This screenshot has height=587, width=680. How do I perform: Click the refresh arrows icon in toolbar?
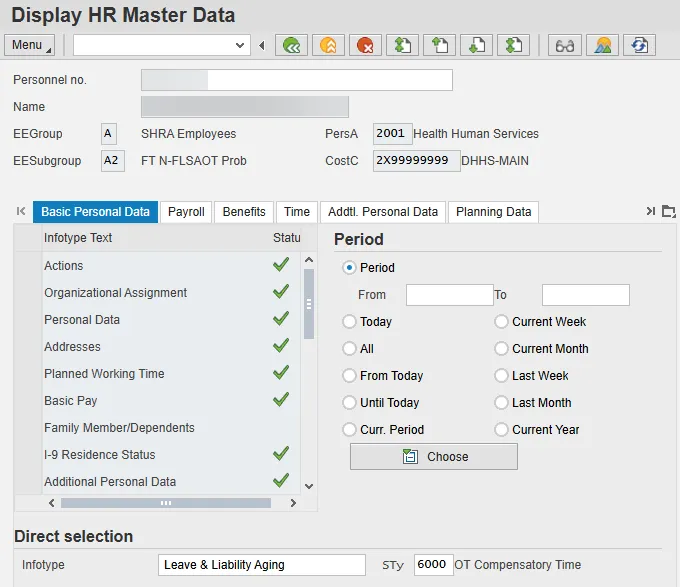(x=639, y=45)
